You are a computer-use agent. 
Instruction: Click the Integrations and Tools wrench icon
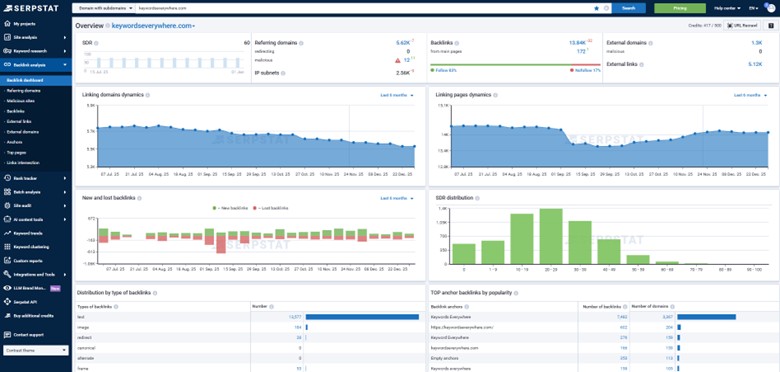7,274
